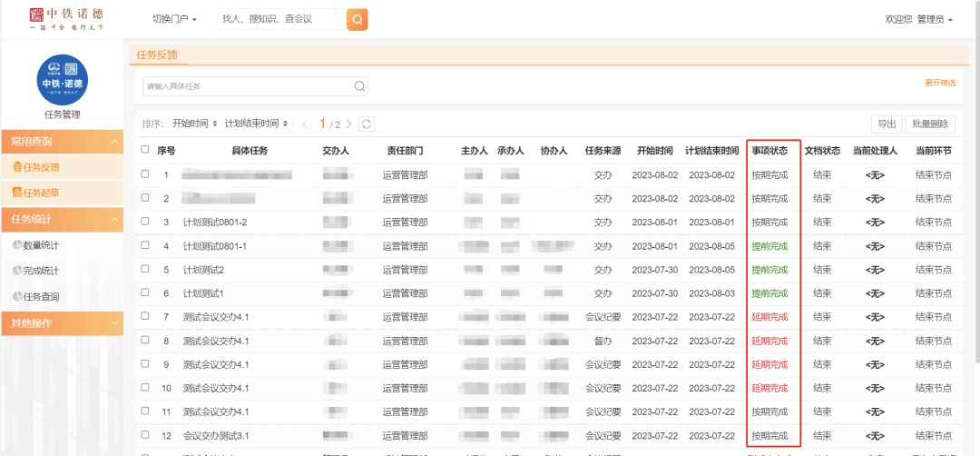Screen dimensions: 980x456
Task: Click the 展开筛选 link
Action: click(940, 83)
